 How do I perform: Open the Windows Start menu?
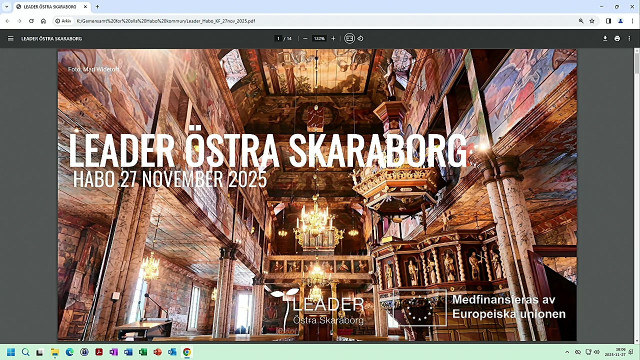11,352
